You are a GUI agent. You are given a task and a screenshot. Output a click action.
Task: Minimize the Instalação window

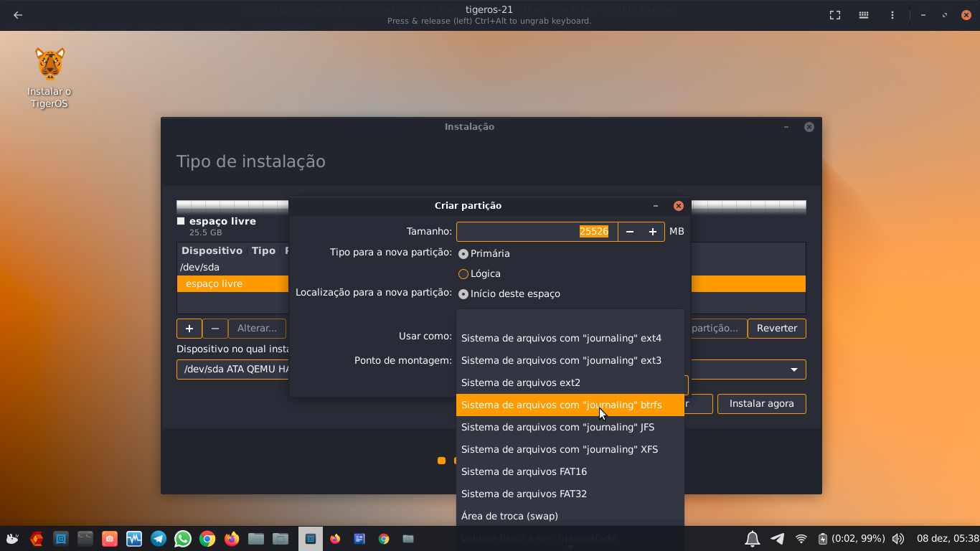click(x=786, y=127)
